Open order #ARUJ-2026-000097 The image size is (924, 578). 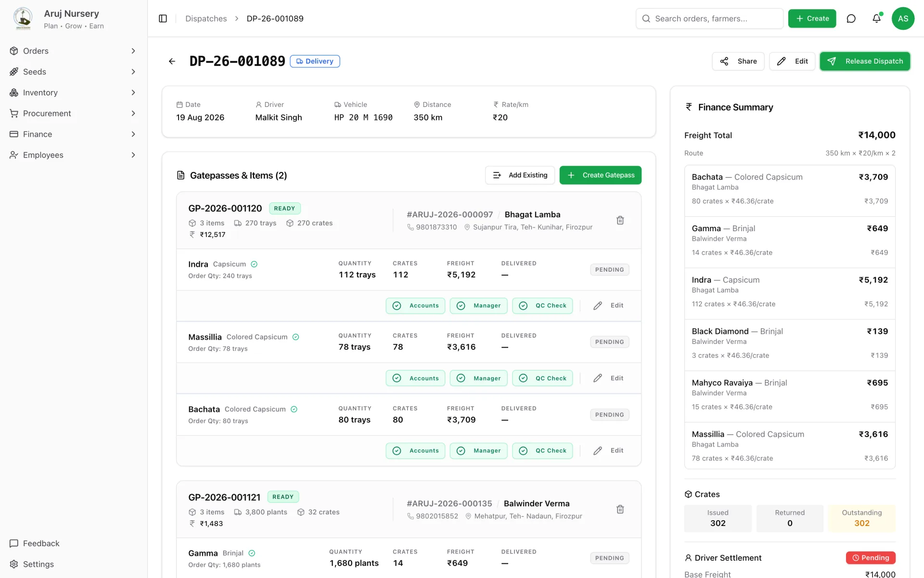point(449,214)
